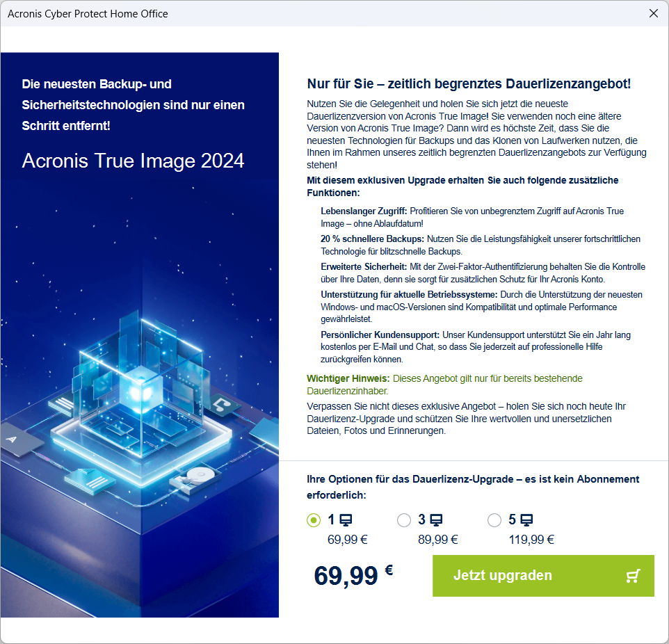This screenshot has height=644, width=669.
Task: Click the 89,99 € price label
Action: (438, 539)
